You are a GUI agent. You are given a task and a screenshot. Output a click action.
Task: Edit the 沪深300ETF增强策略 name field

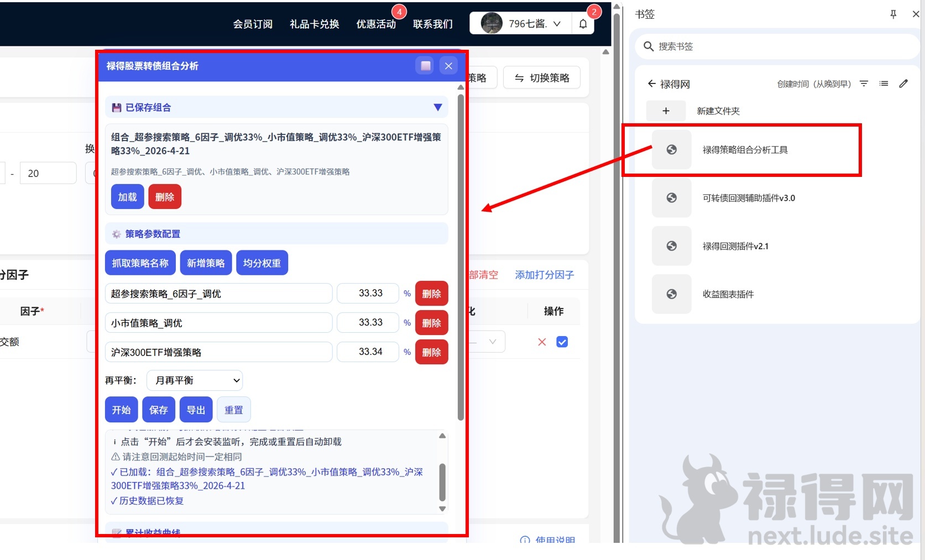218,352
